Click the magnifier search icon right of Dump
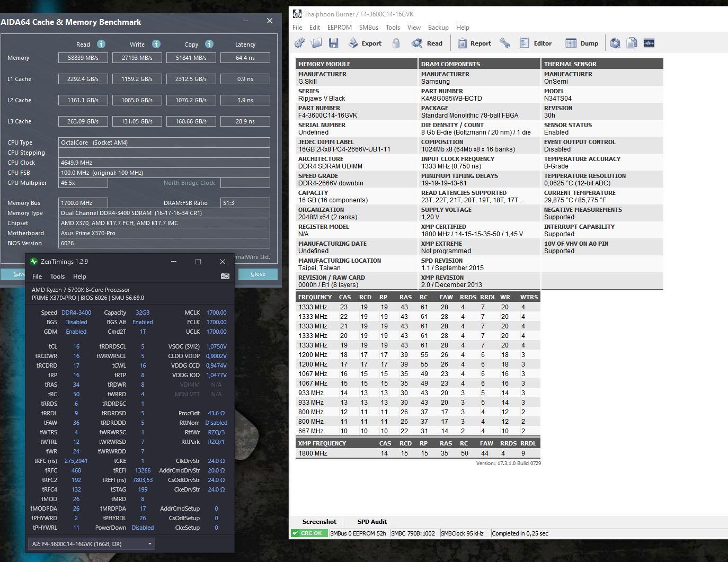Screen dimensions: 728x562 615,43
